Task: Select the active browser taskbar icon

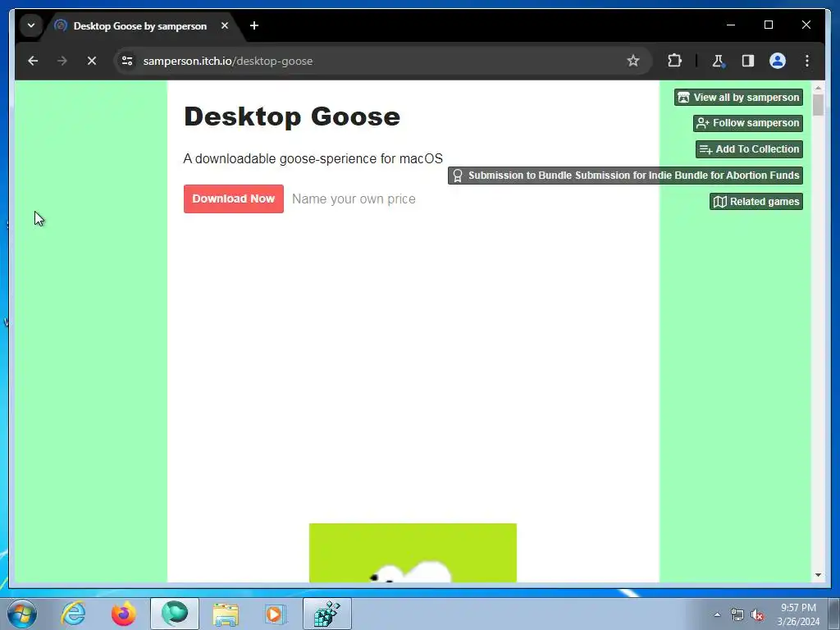Action: pos(175,614)
